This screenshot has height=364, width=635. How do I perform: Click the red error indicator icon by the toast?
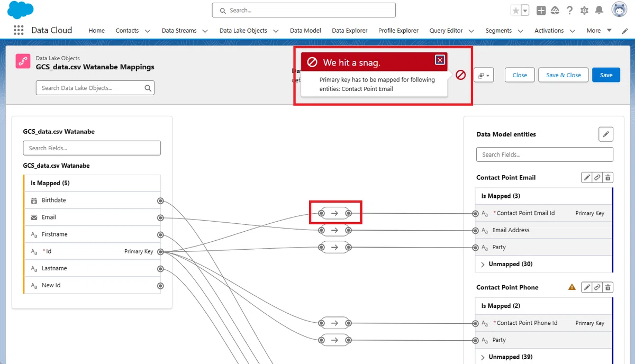(460, 75)
